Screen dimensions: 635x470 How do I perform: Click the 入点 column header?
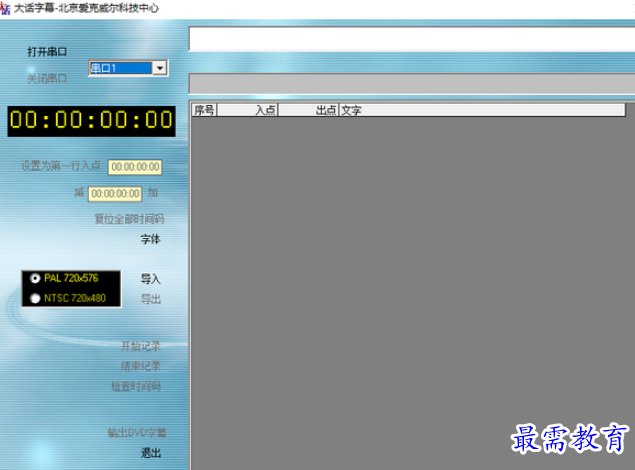[x=247, y=110]
